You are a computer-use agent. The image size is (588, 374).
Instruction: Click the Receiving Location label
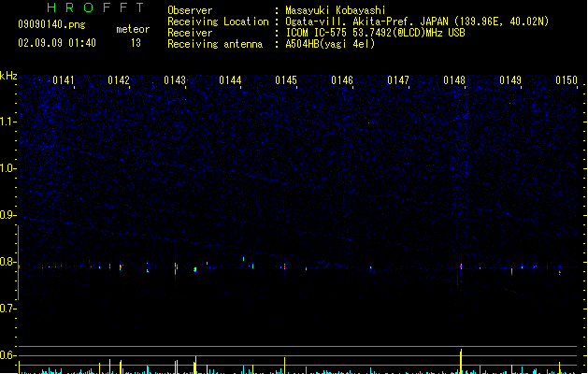tap(218, 22)
